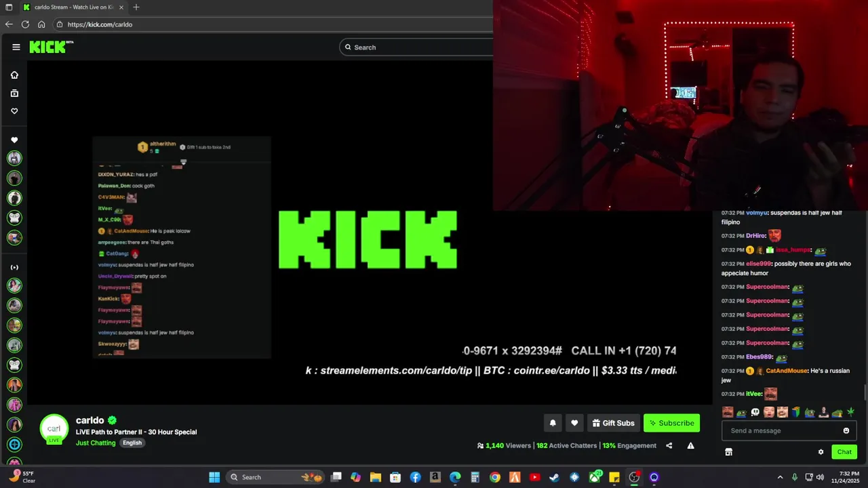
Task: Click the Just Chatting category link
Action: [x=96, y=443]
